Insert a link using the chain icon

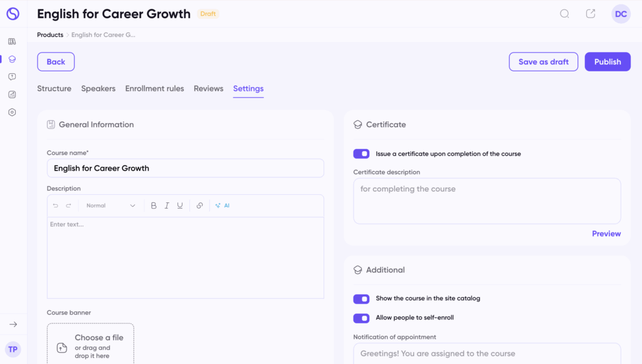(x=199, y=205)
